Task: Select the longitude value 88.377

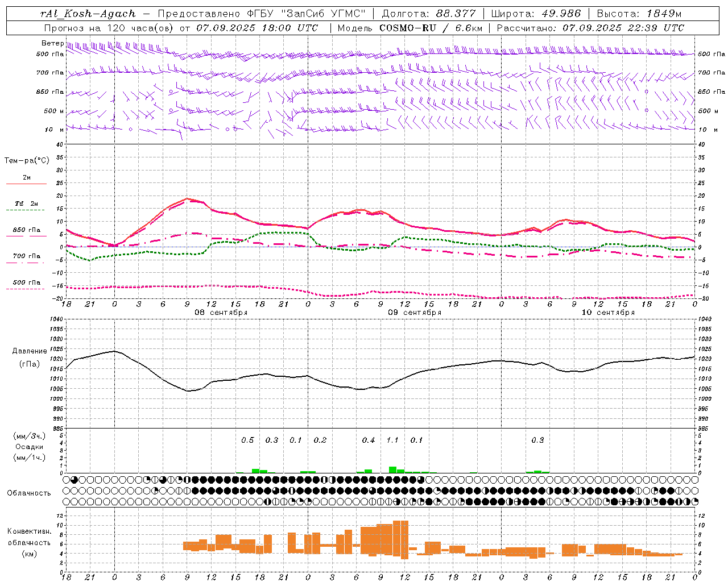Action: (456, 14)
